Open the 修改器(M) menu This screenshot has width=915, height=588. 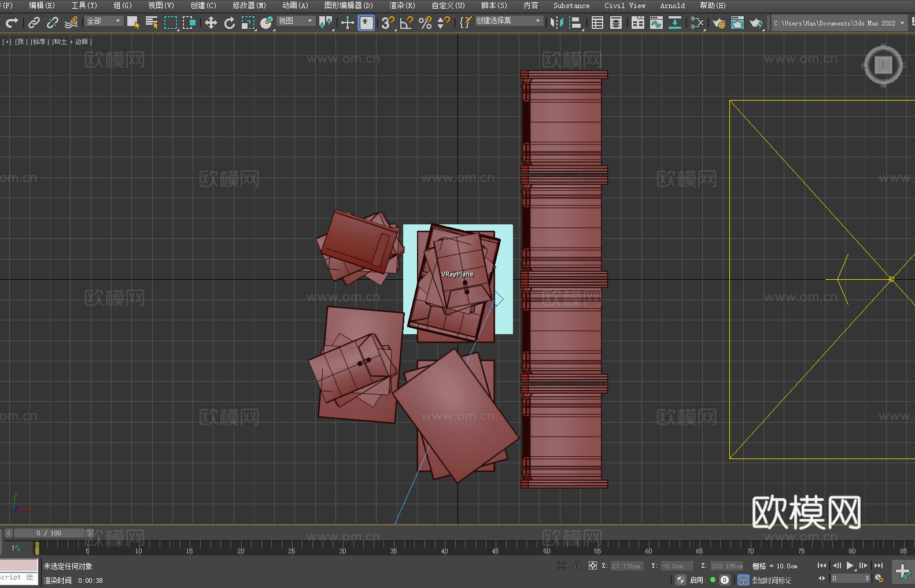(x=249, y=5)
